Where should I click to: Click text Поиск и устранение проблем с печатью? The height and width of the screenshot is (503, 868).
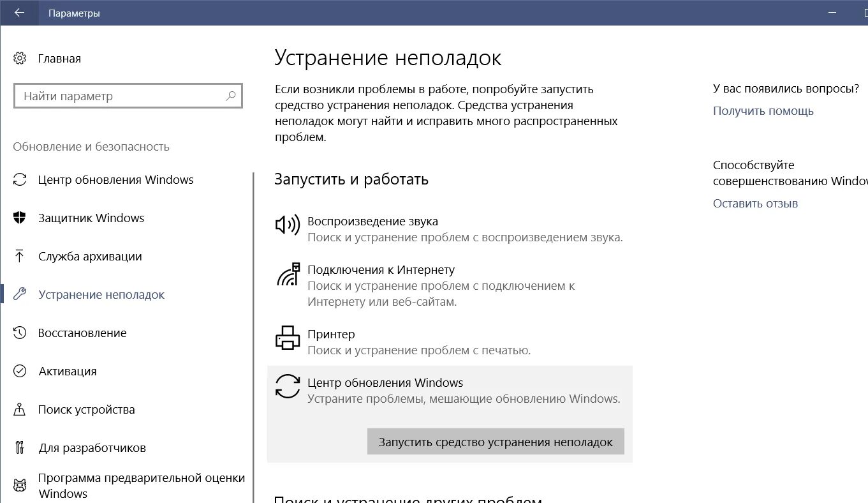click(419, 350)
